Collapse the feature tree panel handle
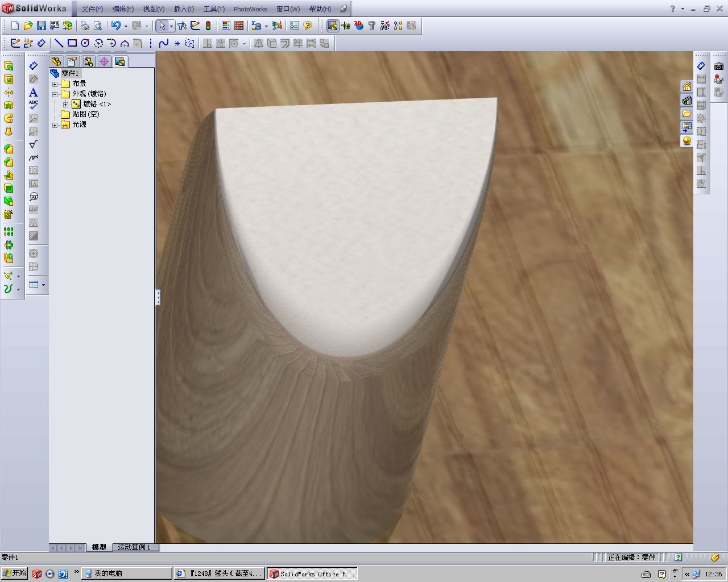This screenshot has width=728, height=582. click(x=158, y=298)
